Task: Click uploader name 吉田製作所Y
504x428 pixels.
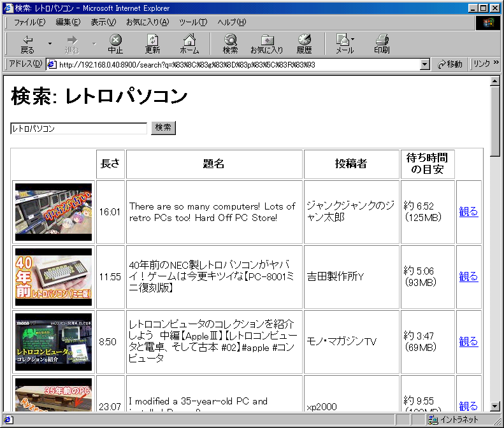Action: 335,276
